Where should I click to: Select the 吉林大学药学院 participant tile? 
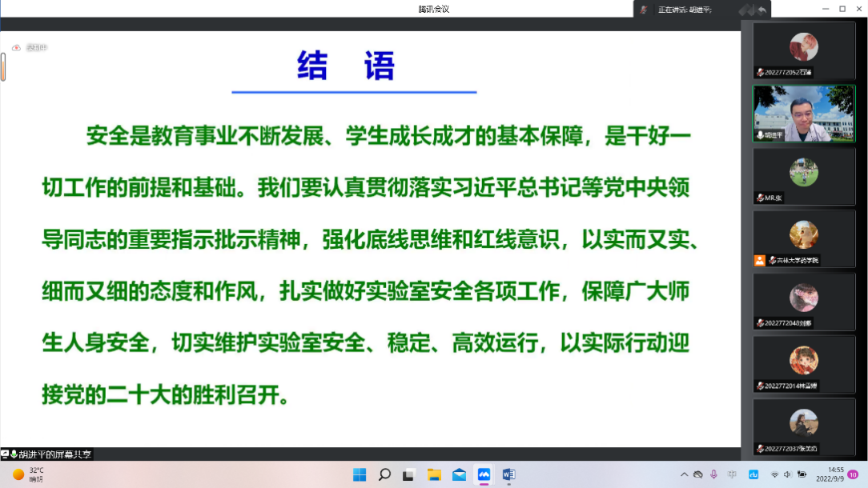coord(804,238)
